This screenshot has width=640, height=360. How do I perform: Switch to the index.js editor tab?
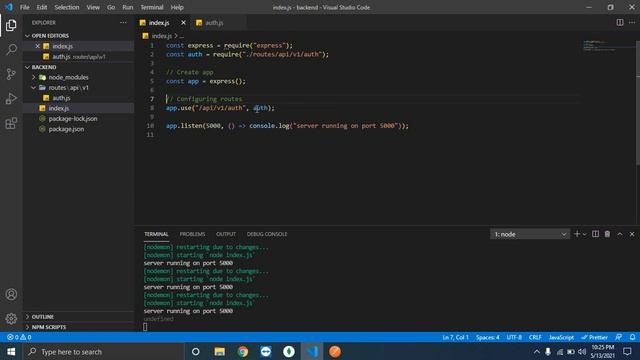(x=159, y=23)
